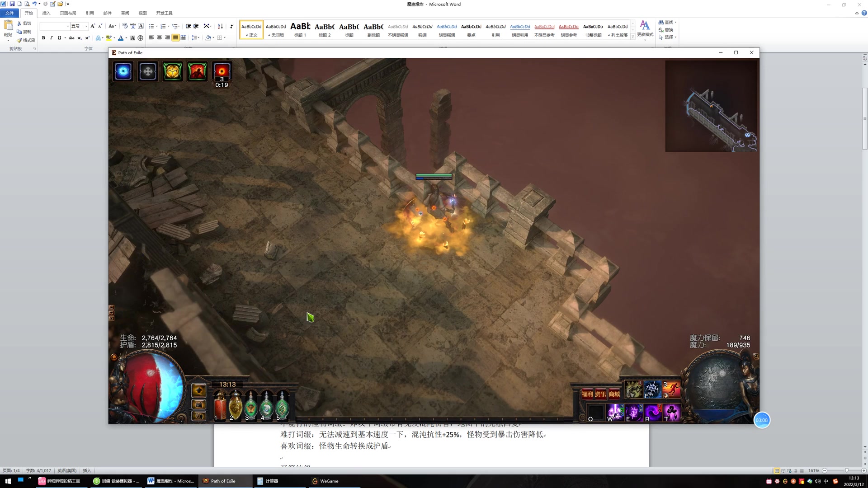This screenshot has height=488, width=868.
Task: Click the game minimap
Action: pyautogui.click(x=711, y=106)
